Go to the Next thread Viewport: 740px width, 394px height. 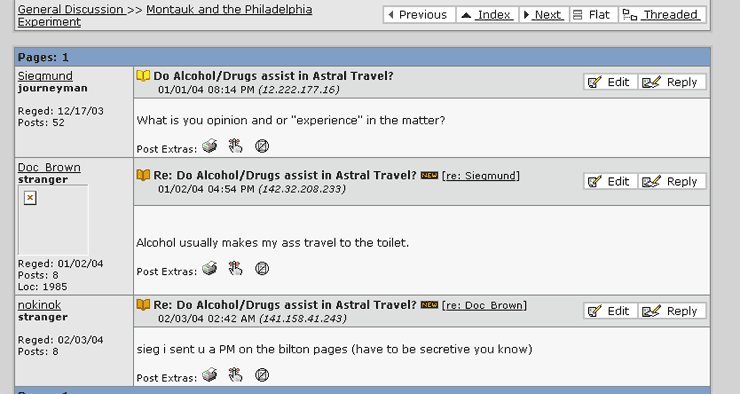tap(544, 15)
